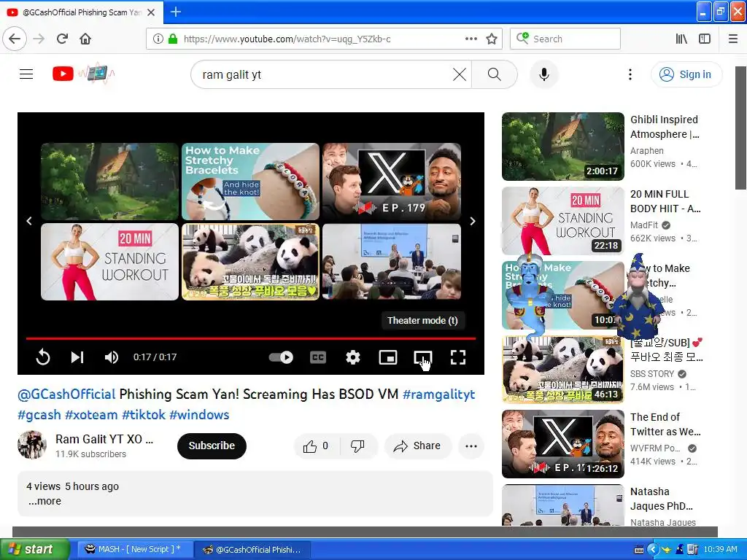The image size is (747, 560).
Task: Open YouTube settings three-dot menu
Action: pyautogui.click(x=630, y=74)
